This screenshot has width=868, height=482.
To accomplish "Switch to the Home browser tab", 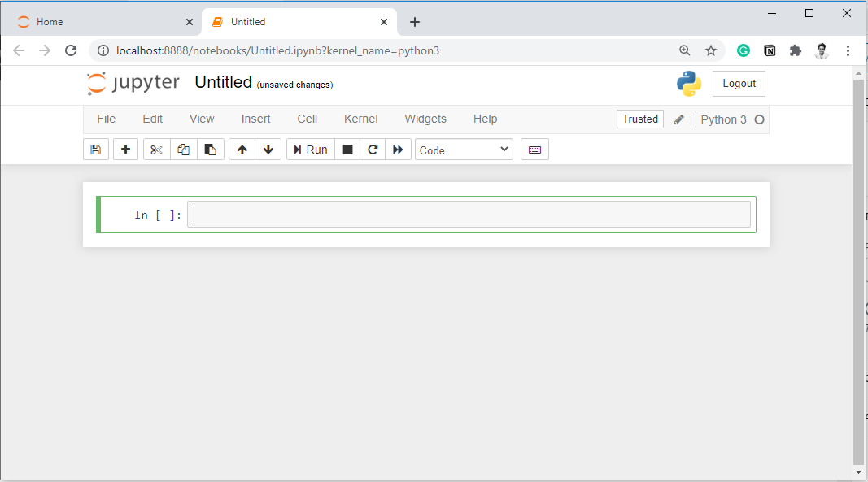I will tap(50, 22).
